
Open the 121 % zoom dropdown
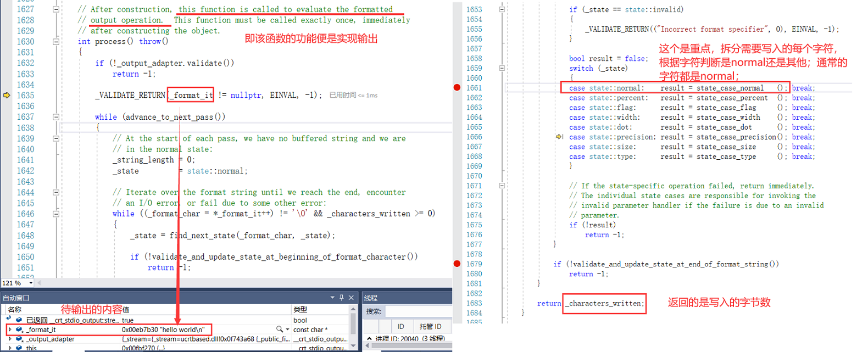(x=31, y=283)
